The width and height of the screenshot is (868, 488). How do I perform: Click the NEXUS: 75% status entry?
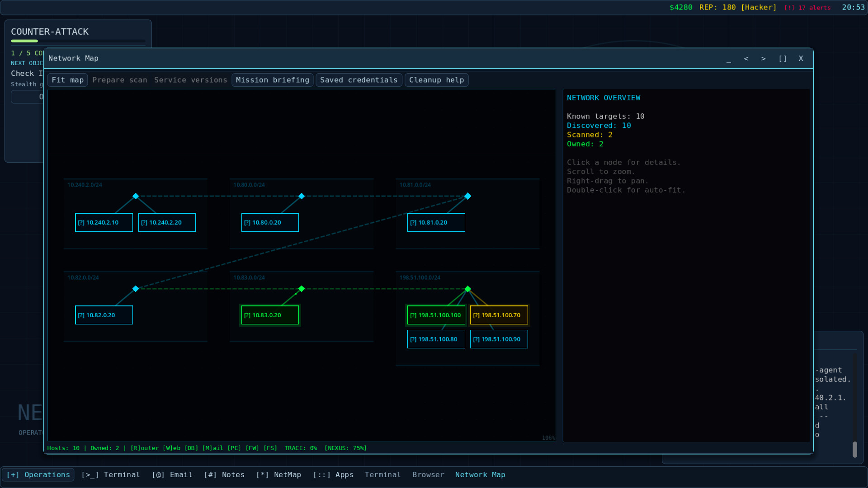(345, 448)
